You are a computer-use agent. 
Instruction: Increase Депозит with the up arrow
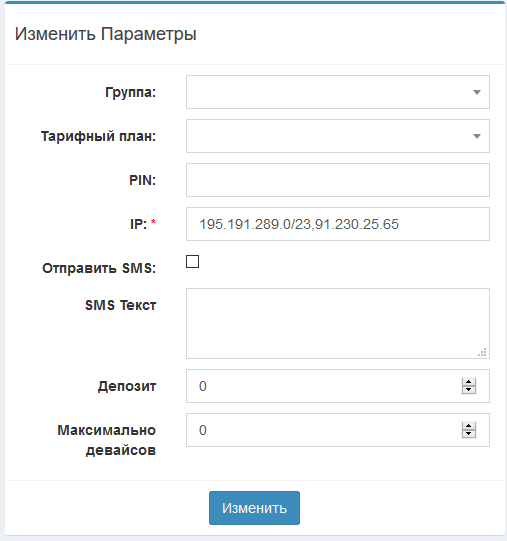tap(469, 382)
